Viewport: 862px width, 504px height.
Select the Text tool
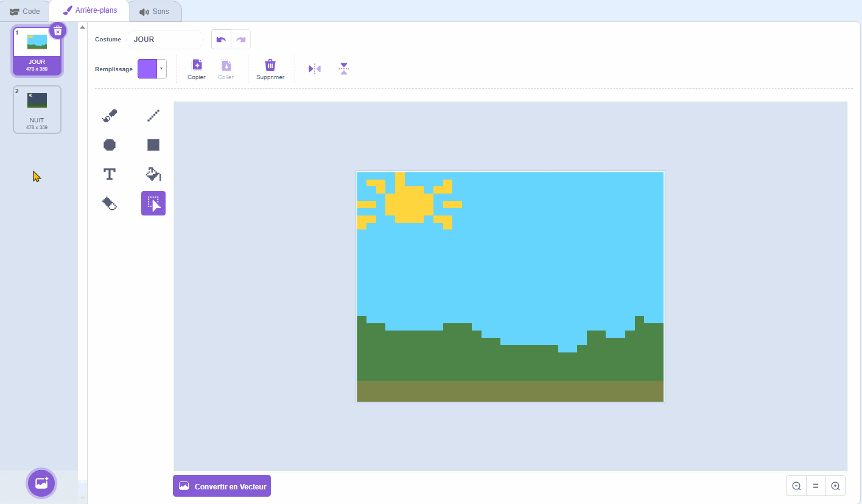[x=110, y=173]
